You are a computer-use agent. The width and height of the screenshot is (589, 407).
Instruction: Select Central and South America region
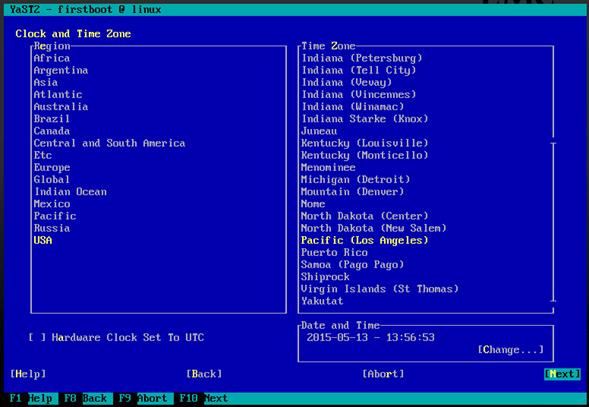point(109,143)
